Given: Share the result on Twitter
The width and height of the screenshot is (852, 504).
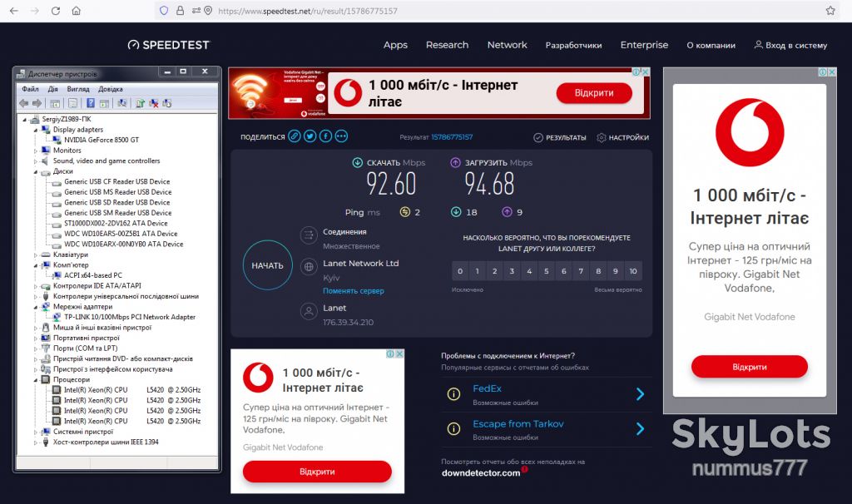Looking at the screenshot, I should point(310,136).
